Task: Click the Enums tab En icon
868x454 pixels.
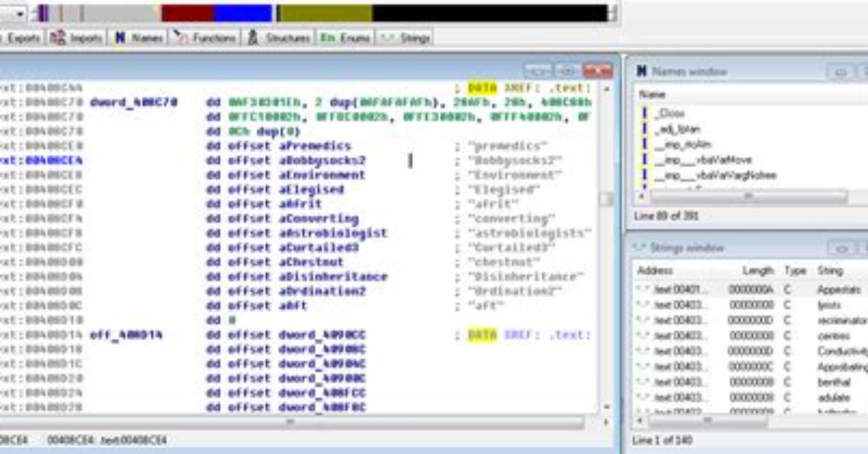Action: point(327,38)
